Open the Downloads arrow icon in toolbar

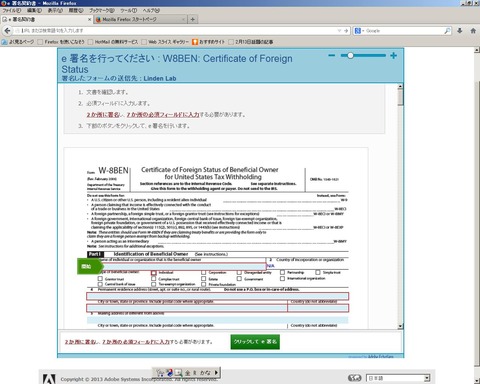coord(460,31)
